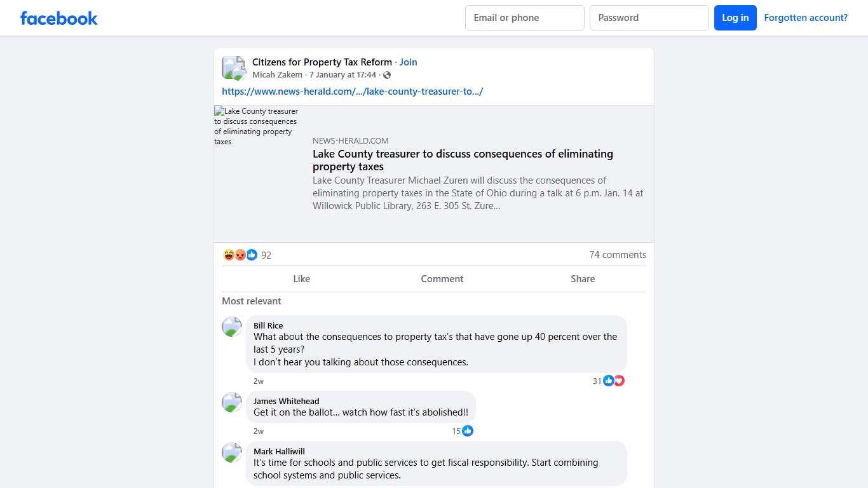
Task: Click James Whitehead's profile picture
Action: (x=232, y=402)
